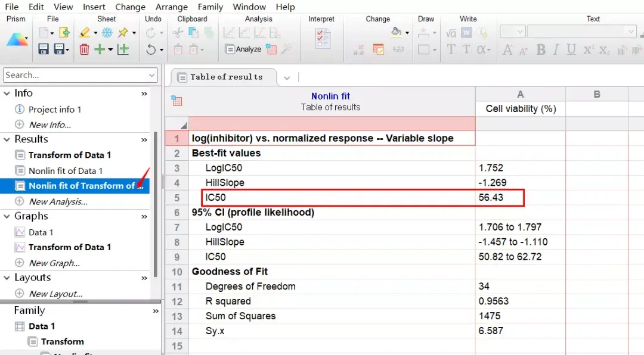Click the Family section double-arrow
The width and height of the screenshot is (644, 355).
pos(156,311)
